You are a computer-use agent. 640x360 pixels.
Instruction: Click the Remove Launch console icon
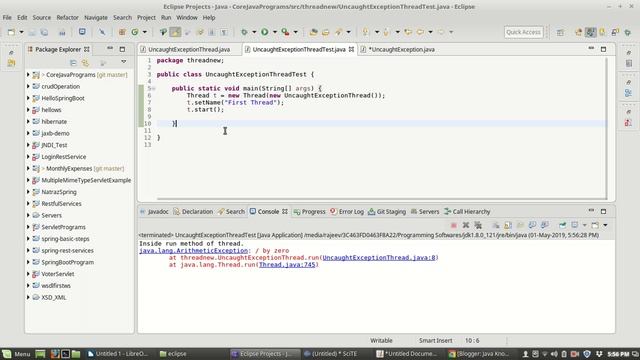pyautogui.click(x=466, y=225)
